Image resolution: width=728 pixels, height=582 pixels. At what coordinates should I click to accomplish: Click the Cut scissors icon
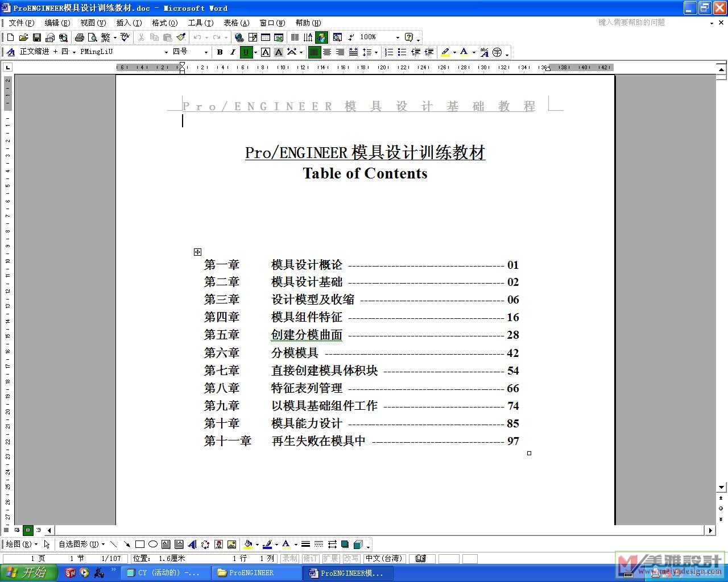pyautogui.click(x=141, y=38)
